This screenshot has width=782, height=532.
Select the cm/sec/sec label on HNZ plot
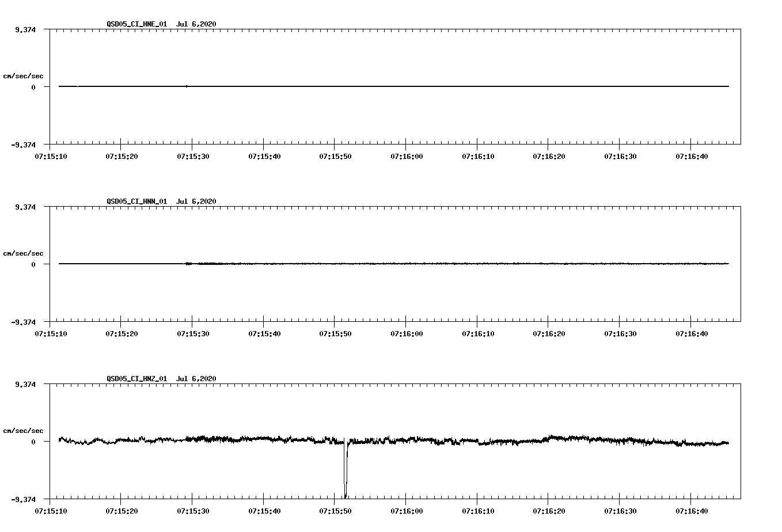24,431
